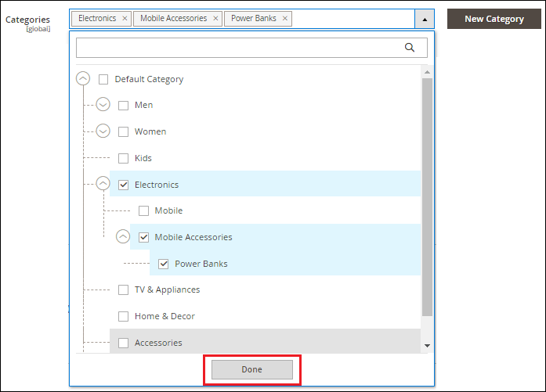
Task: Select the Women label text
Action: point(150,131)
